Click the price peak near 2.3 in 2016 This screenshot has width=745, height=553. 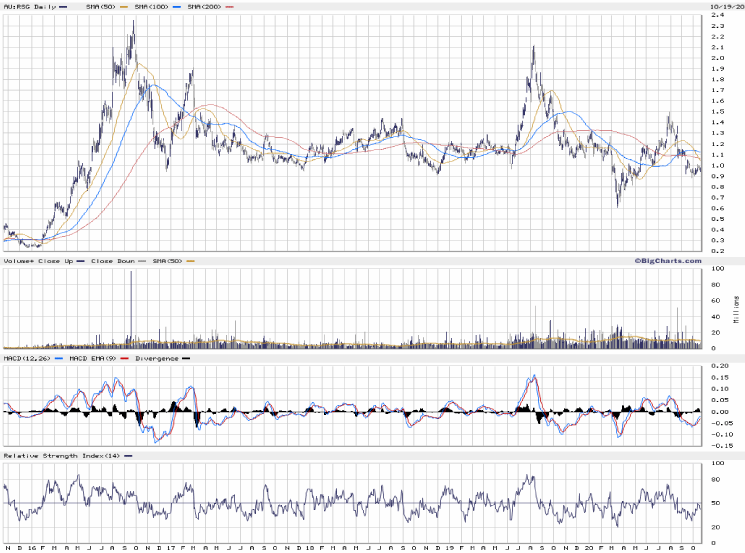click(134, 22)
